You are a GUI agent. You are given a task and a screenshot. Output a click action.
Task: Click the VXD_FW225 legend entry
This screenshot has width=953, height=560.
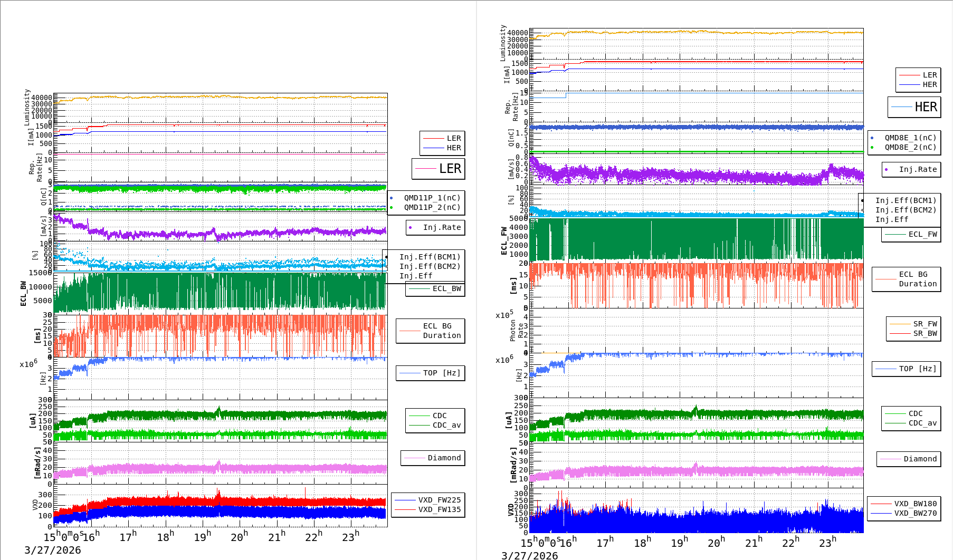tap(439, 500)
